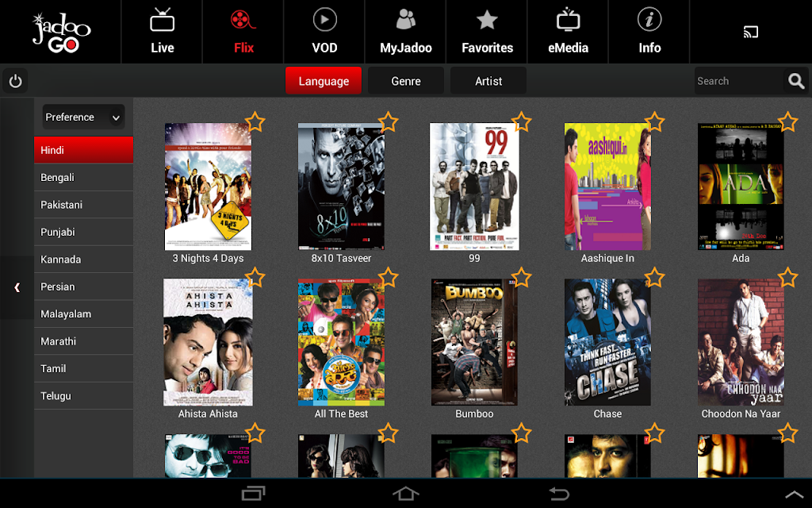Tap the power button icon
Screen dimensions: 812x508
click(x=16, y=81)
